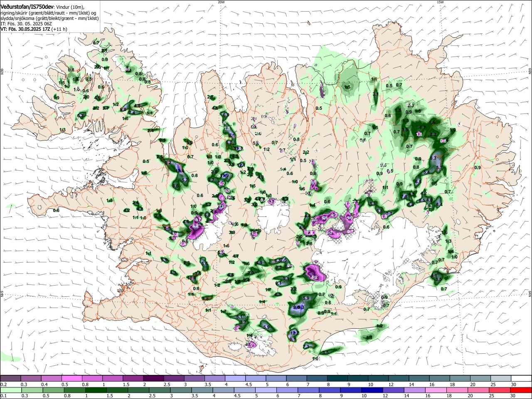
Task: Click the 15W longitude label
Action: (440, 2)
